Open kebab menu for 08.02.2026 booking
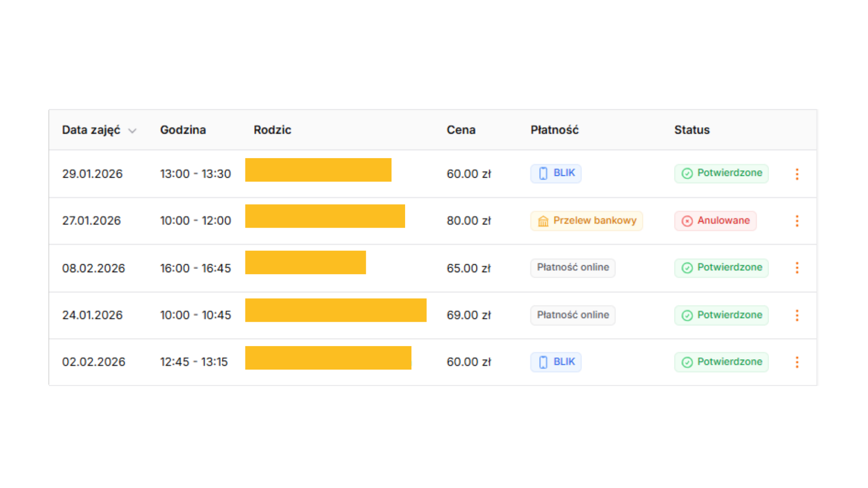This screenshot has height=488, width=868. coord(797,268)
